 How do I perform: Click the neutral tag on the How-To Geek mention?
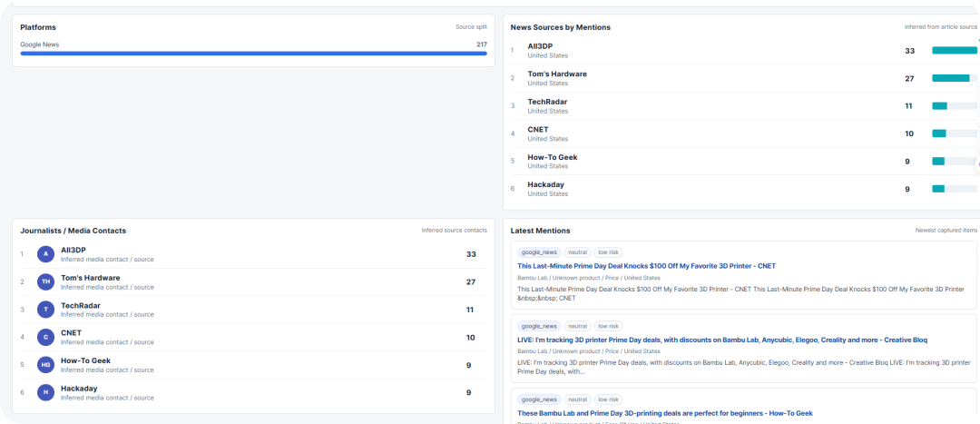(x=577, y=399)
